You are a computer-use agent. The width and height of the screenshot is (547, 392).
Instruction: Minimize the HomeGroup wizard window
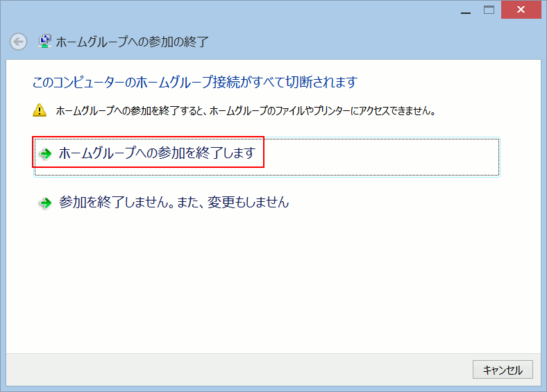click(x=465, y=10)
